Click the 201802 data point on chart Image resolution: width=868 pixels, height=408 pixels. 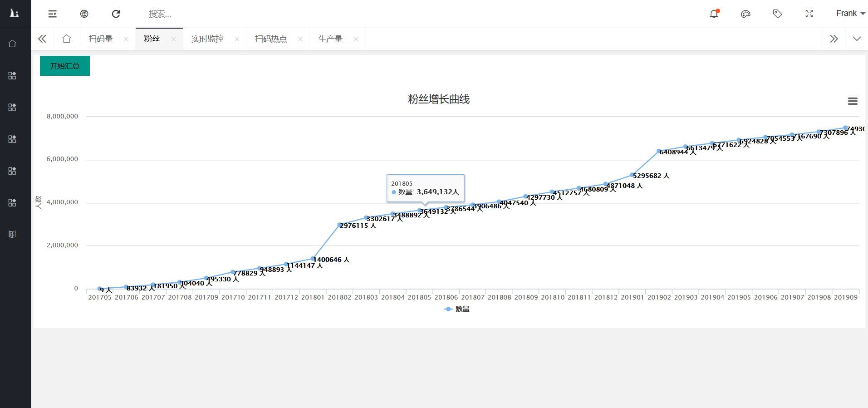click(x=339, y=225)
